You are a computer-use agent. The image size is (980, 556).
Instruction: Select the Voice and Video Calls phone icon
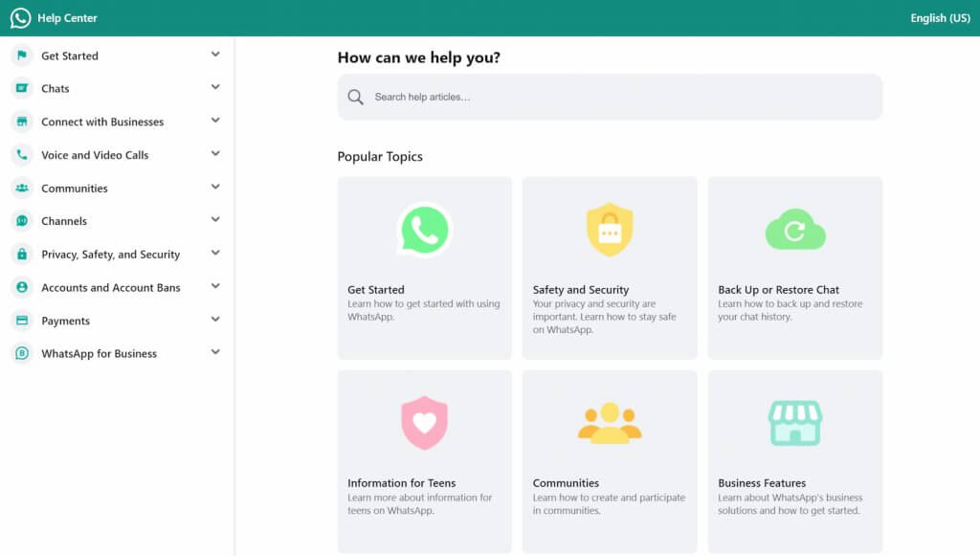coord(21,154)
